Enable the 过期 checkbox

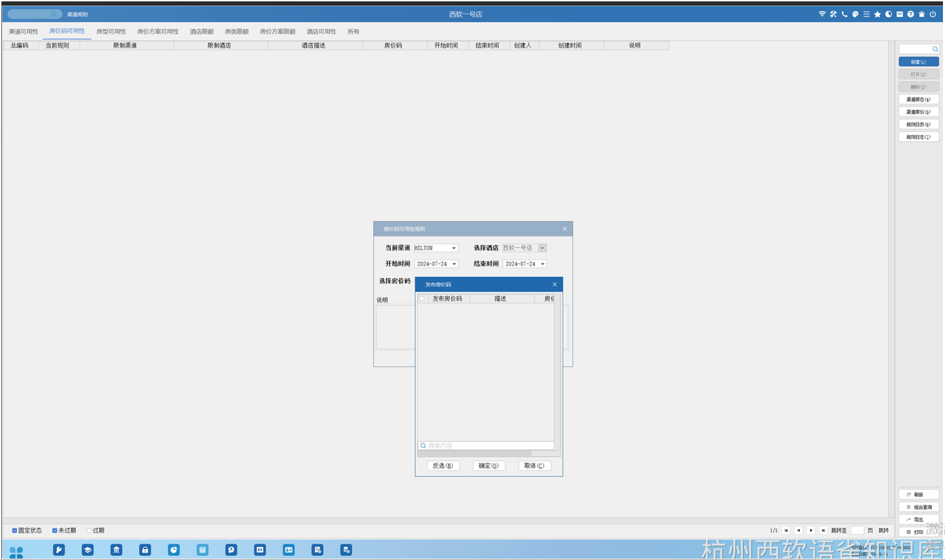[89, 531]
